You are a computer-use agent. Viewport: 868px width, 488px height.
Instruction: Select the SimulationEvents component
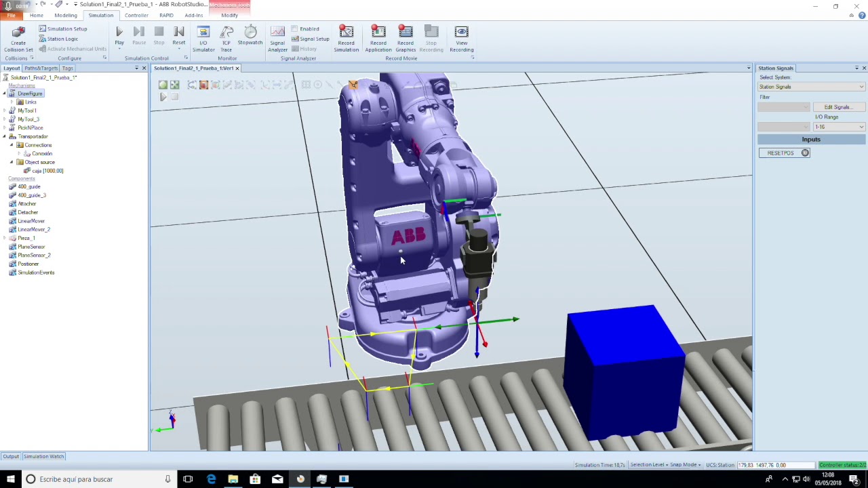click(36, 272)
